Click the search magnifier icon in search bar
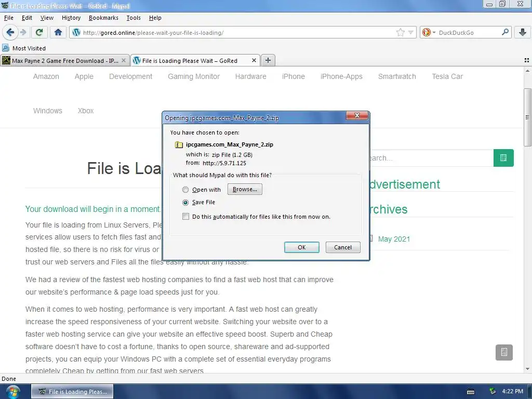 (x=505, y=32)
